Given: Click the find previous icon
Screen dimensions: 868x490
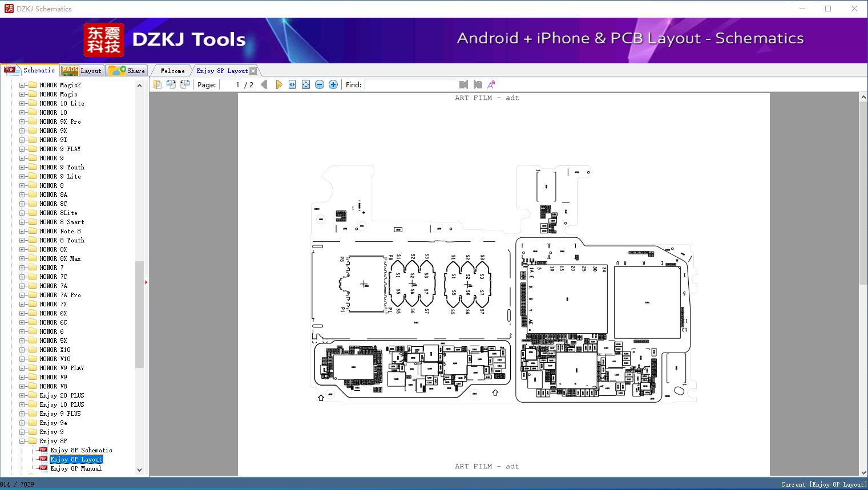Looking at the screenshot, I should (x=463, y=84).
